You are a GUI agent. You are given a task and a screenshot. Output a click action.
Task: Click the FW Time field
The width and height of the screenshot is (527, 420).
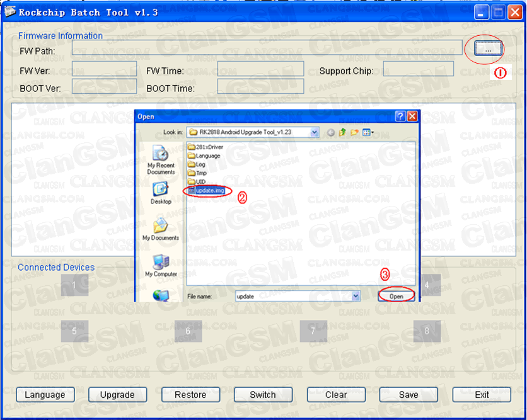[x=260, y=69]
